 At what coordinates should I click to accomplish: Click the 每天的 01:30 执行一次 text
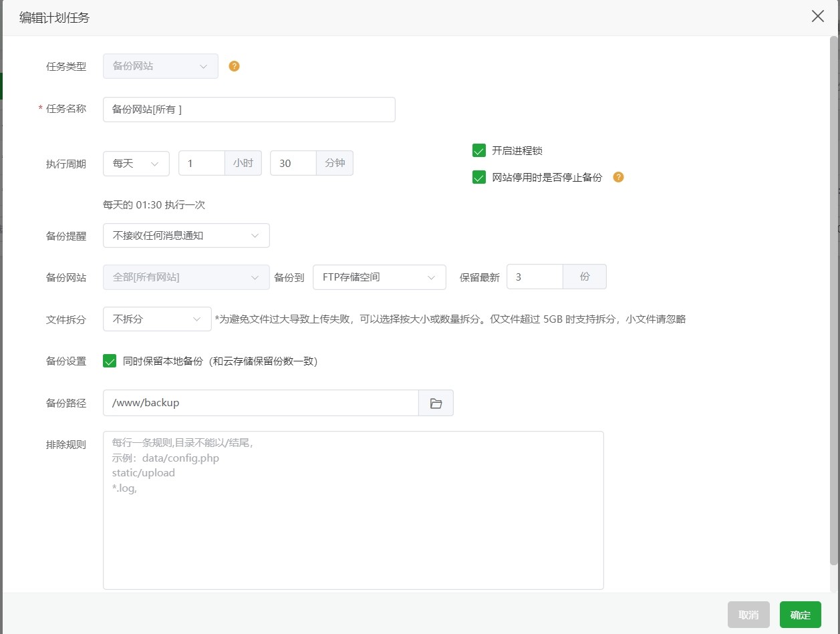pos(154,205)
